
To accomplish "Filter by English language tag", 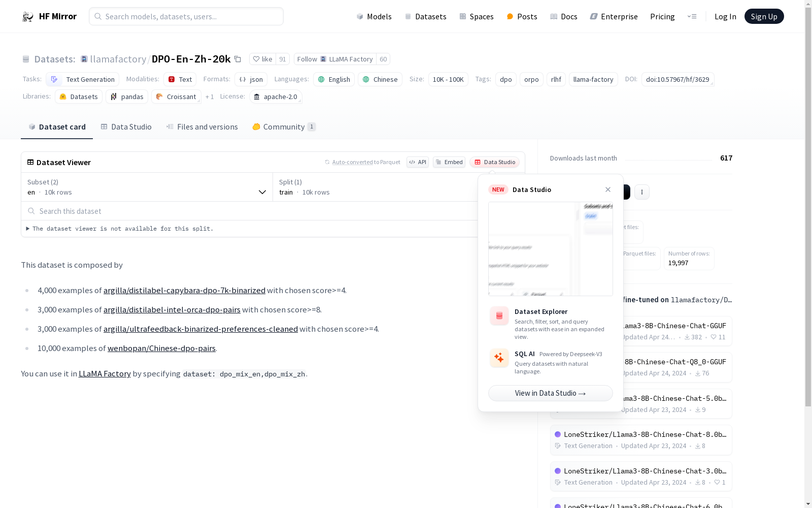I will click(x=334, y=79).
